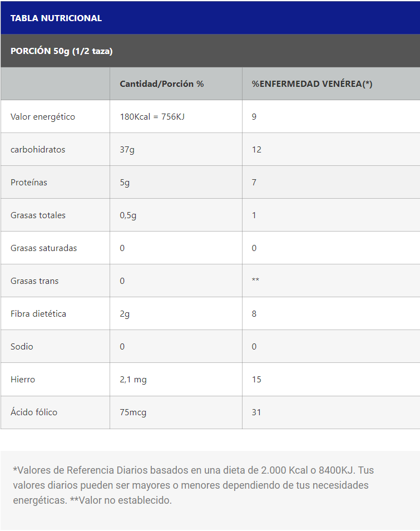
Task: Select the carbohidratos row label
Action: (x=38, y=149)
